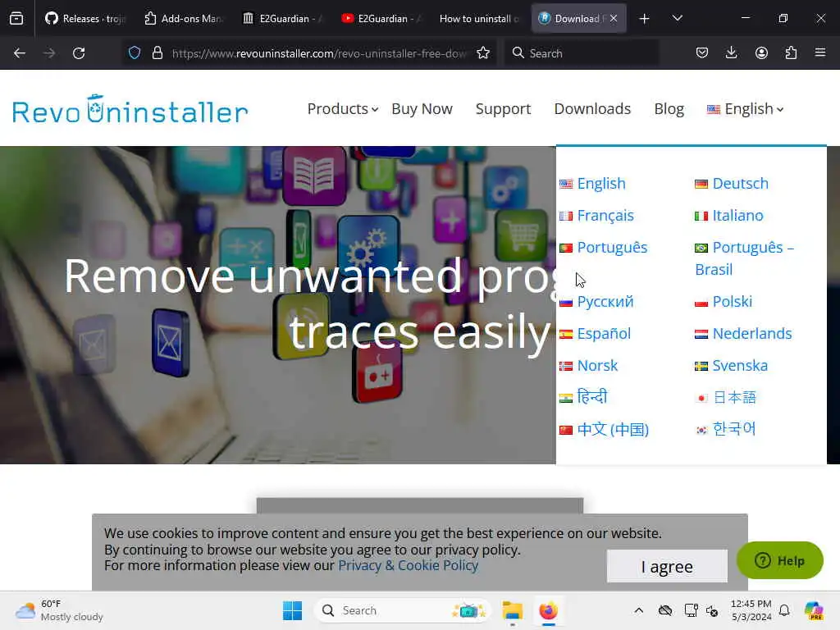Select Hindi language option

[583, 397]
